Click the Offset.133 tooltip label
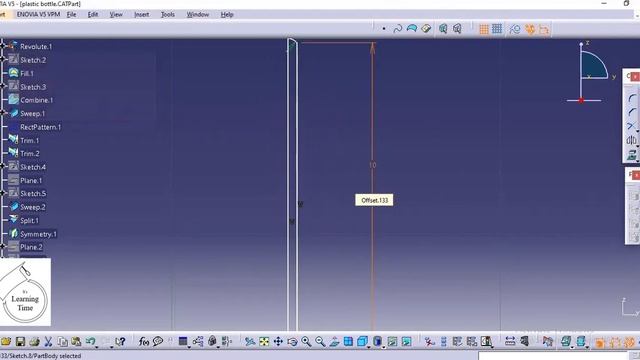640x360 pixels. click(x=374, y=200)
